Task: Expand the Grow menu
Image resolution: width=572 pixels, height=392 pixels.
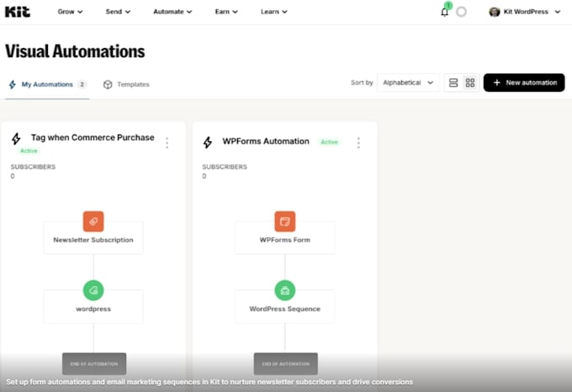Action: click(x=70, y=12)
